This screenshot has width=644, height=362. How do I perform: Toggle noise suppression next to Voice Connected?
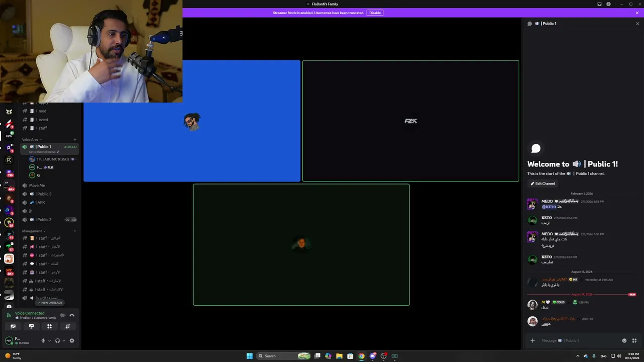63,315
